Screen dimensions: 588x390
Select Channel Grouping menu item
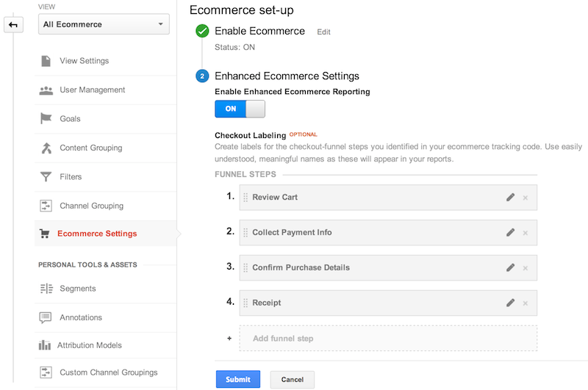click(91, 206)
